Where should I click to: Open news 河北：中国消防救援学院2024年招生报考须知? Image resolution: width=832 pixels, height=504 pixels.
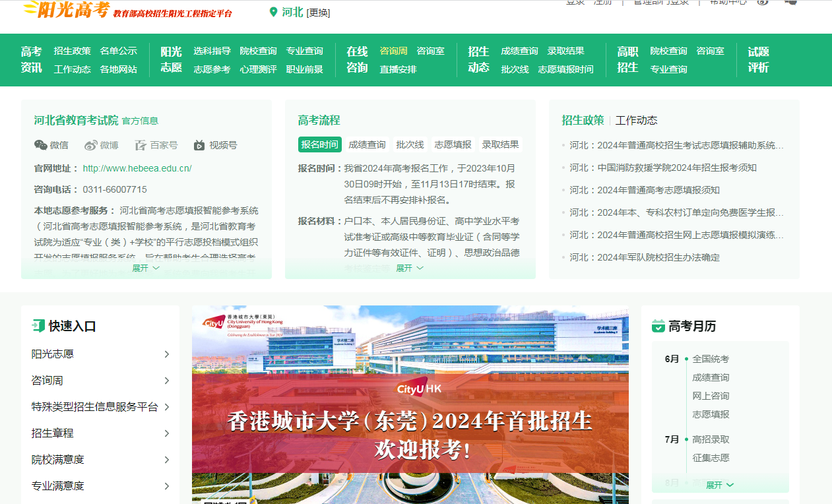point(663,168)
